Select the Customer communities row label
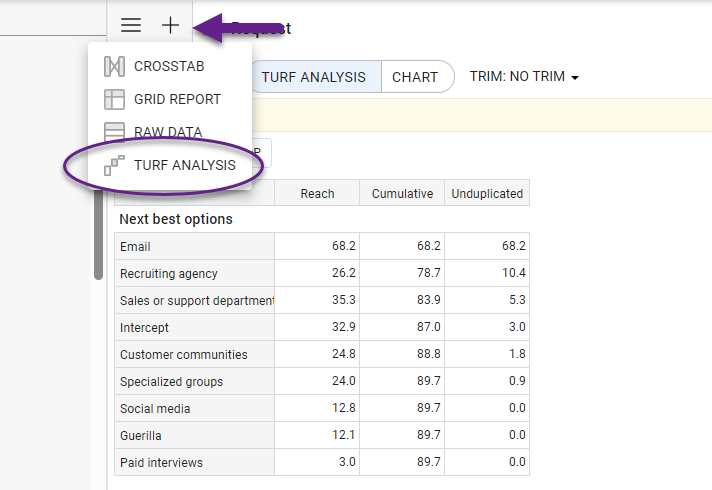This screenshot has height=490, width=712. pos(183,354)
